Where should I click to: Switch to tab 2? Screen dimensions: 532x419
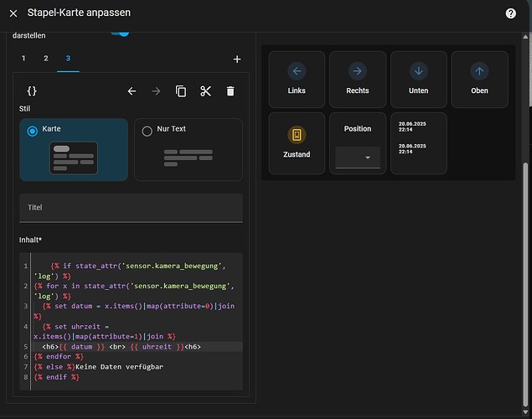(x=46, y=59)
